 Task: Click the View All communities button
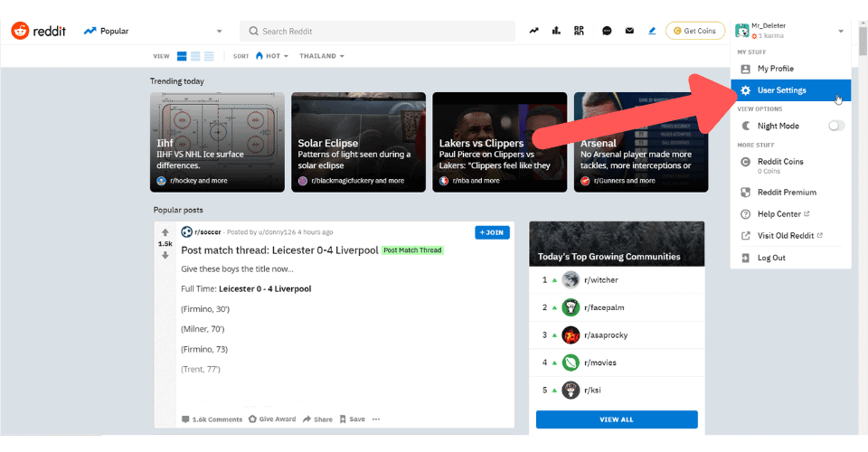point(617,419)
